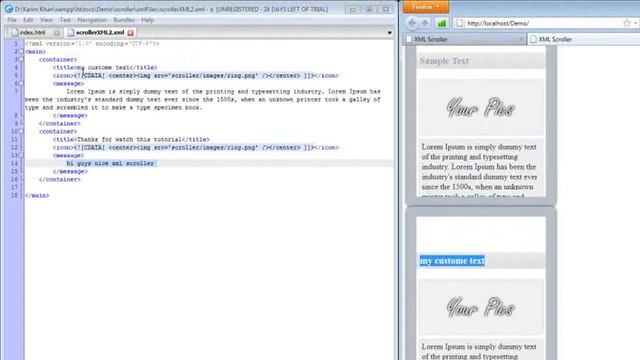Select the second XML Scroller browser tab
This screenshot has width=640, height=360.
584,39
